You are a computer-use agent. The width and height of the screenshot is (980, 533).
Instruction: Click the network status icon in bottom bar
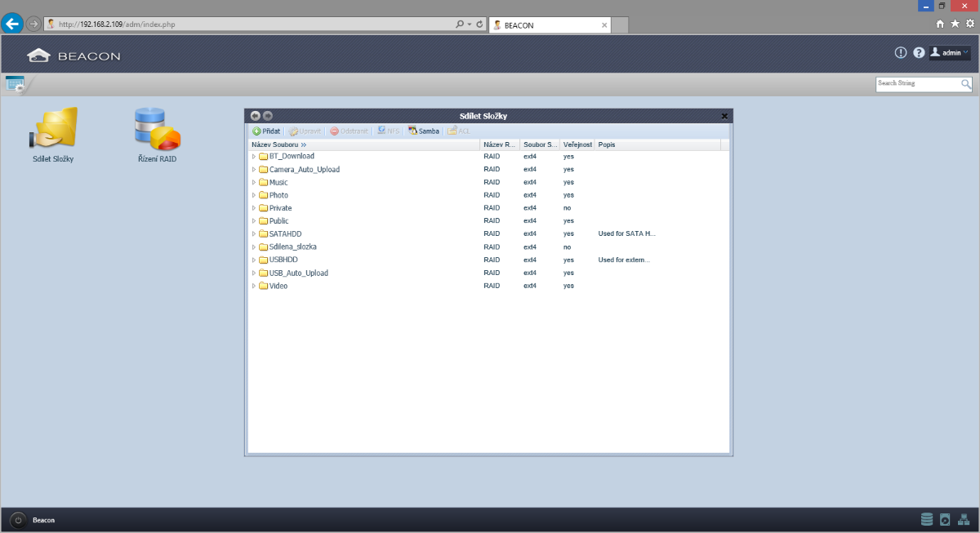click(964, 519)
